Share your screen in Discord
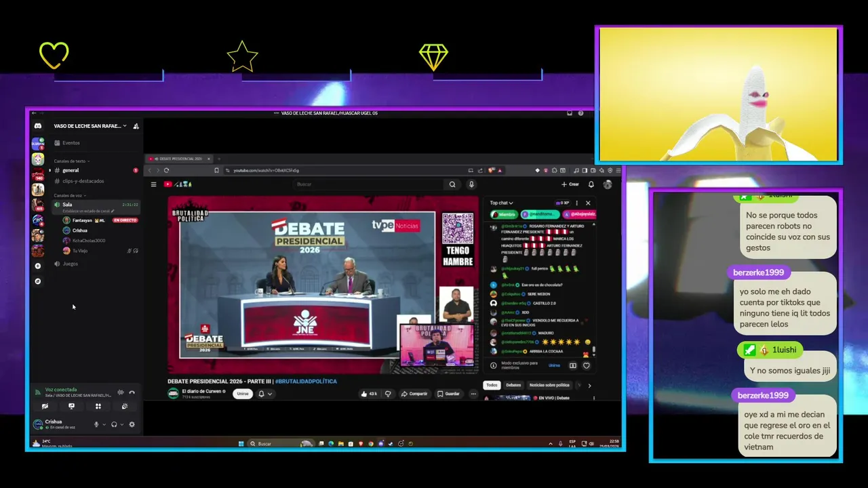Screen dimensions: 868x488 (71, 407)
